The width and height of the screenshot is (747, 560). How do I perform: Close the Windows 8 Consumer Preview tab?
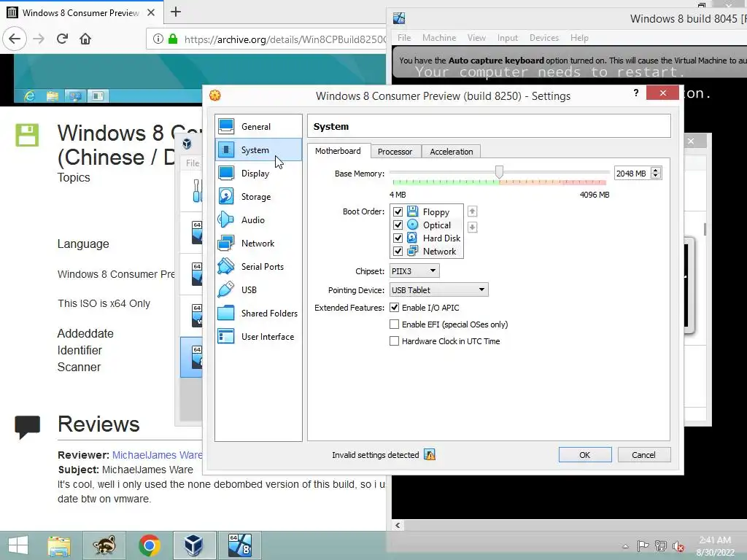pos(151,12)
